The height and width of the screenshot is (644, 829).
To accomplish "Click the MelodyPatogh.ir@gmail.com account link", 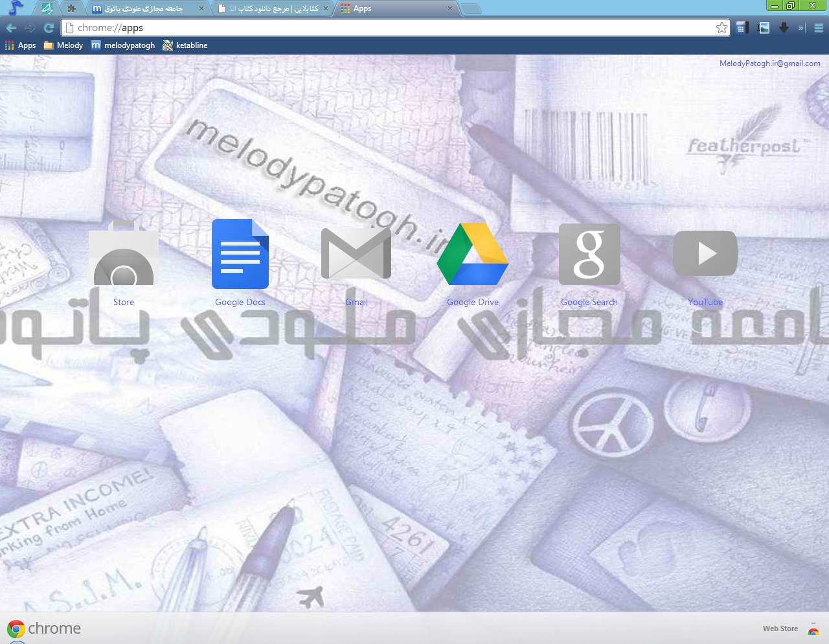I will 770,63.
